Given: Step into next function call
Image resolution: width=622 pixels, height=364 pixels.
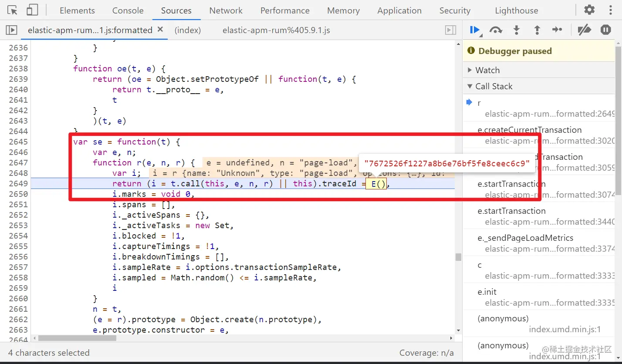Looking at the screenshot, I should coord(517,30).
